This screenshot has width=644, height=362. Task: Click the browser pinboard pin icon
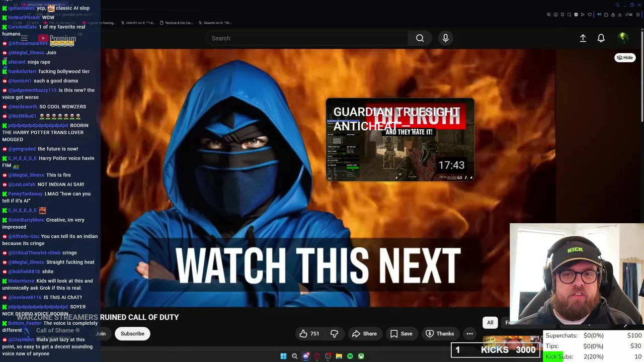[x=562, y=15]
